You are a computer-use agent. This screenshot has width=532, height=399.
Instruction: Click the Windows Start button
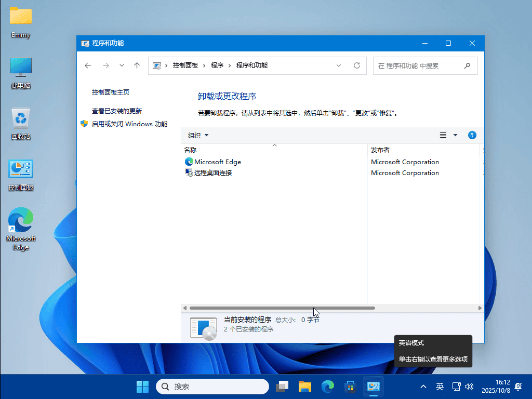[x=142, y=387]
